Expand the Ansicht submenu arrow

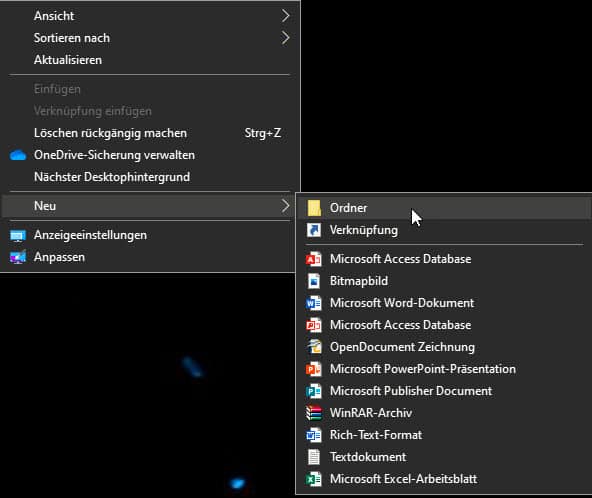point(285,16)
